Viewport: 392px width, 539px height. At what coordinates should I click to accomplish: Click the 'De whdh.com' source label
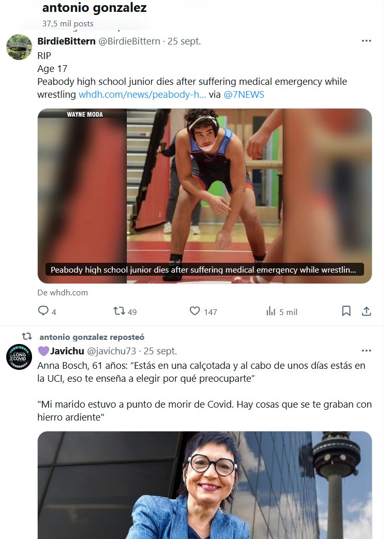pos(63,293)
